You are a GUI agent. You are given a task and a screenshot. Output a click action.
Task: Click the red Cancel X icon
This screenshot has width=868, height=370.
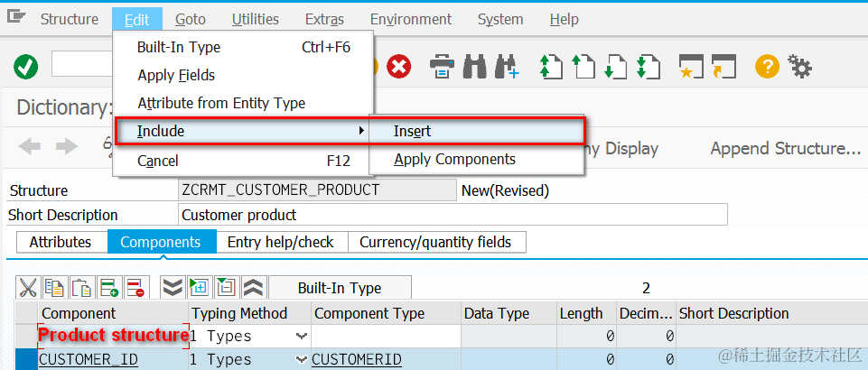pos(398,68)
